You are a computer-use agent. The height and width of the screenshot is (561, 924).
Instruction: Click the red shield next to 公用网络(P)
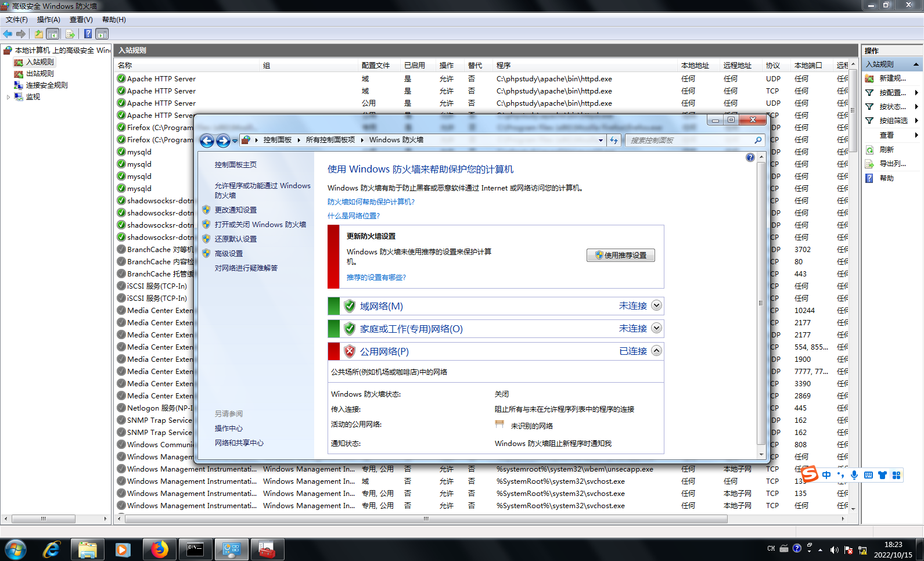pyautogui.click(x=350, y=351)
